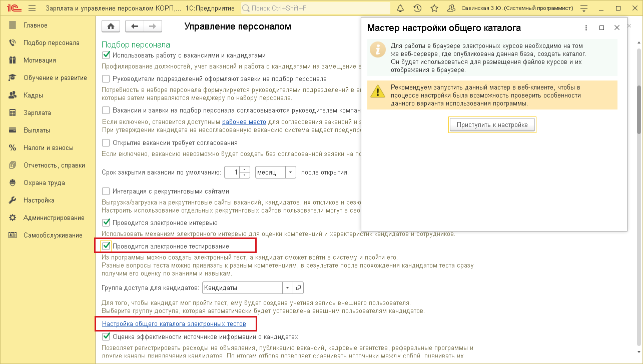Open history clock icon
643x364 pixels.
[417, 8]
